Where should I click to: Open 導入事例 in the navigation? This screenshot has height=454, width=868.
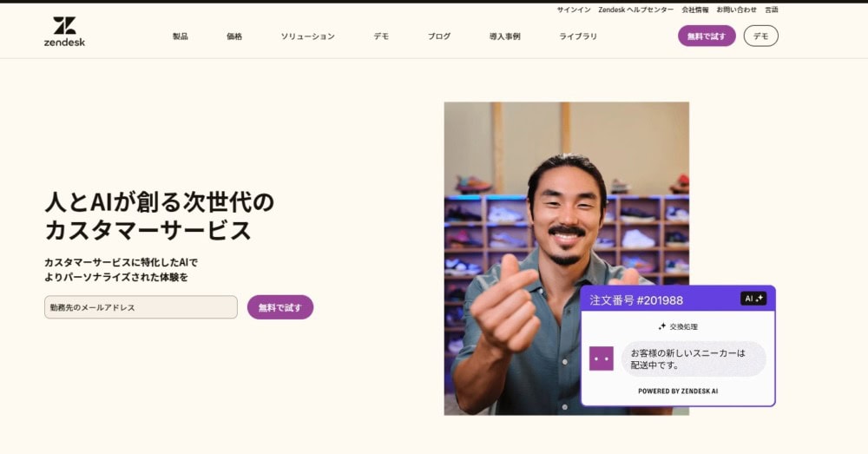coord(505,36)
